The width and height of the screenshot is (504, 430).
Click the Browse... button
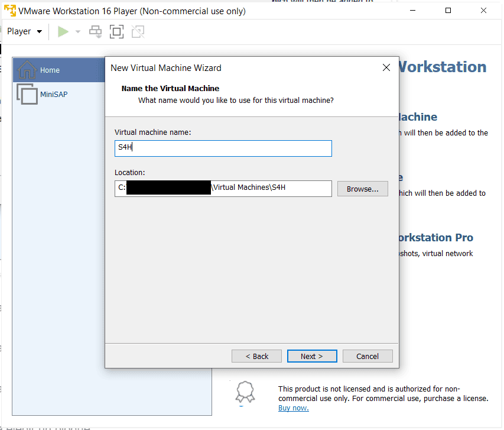[x=363, y=189]
